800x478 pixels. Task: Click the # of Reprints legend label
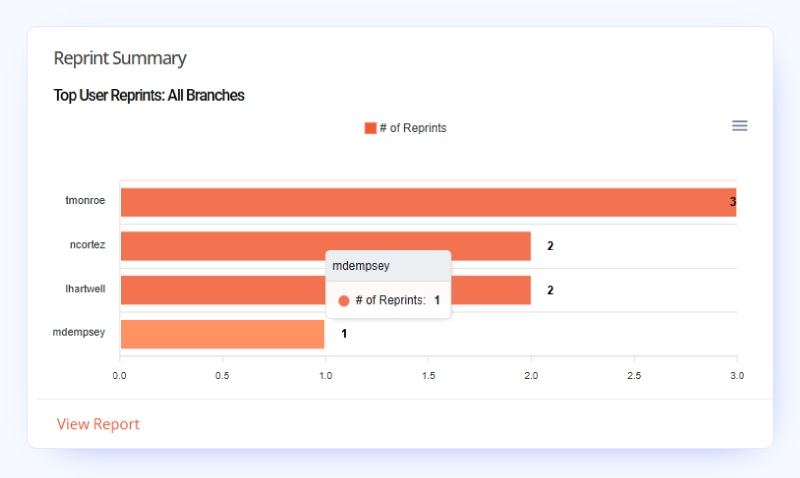point(413,128)
